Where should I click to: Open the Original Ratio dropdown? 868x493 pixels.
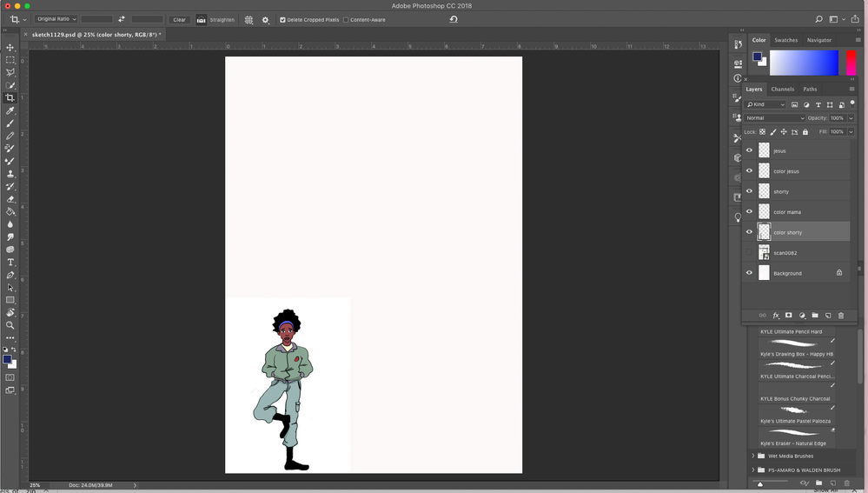pos(56,19)
